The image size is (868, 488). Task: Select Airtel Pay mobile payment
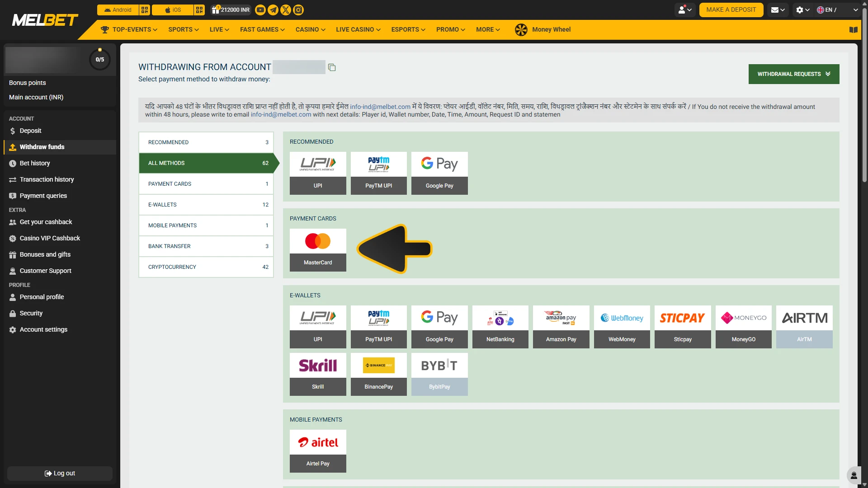point(318,451)
